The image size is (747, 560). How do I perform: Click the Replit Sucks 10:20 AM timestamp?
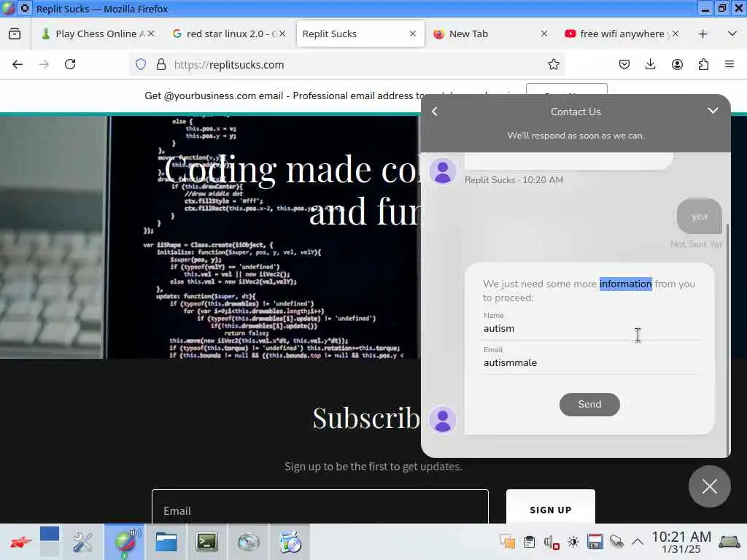[514, 180]
